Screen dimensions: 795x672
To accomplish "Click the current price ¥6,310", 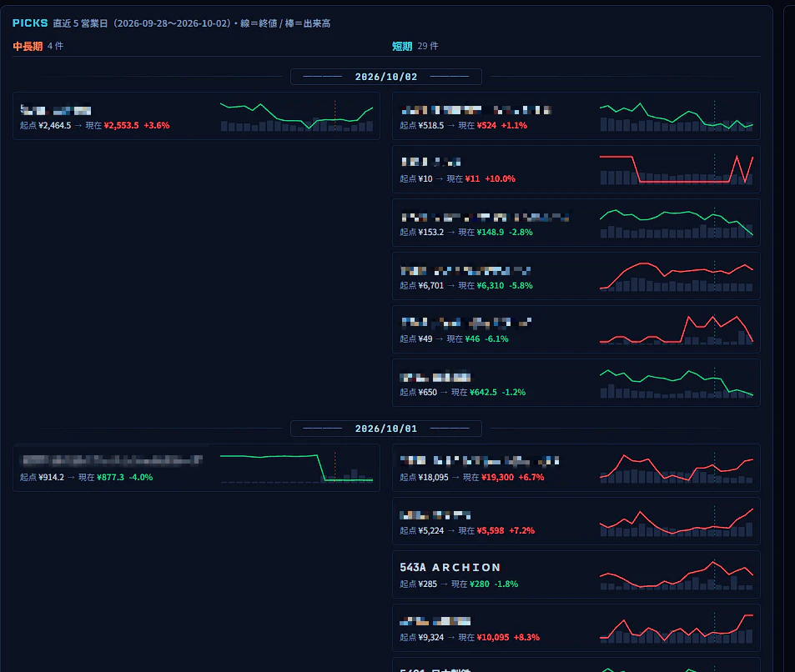I will click(x=491, y=285).
